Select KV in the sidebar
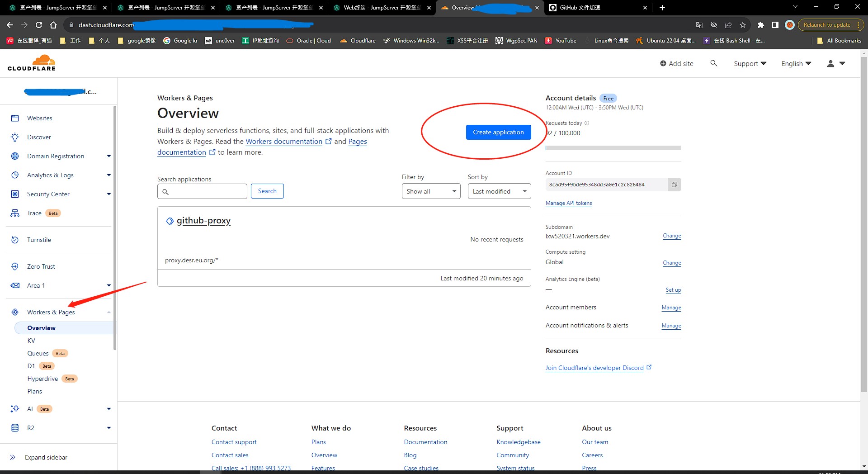Screen dimensions: 868x474 click(31, 341)
